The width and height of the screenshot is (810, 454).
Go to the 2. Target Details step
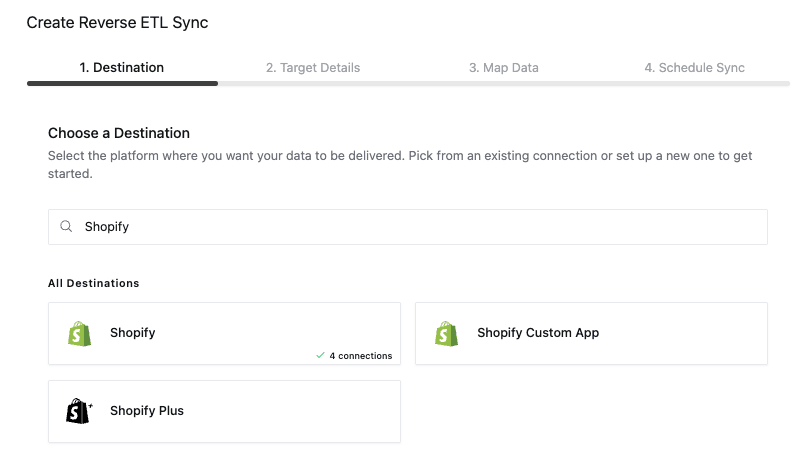(x=313, y=68)
